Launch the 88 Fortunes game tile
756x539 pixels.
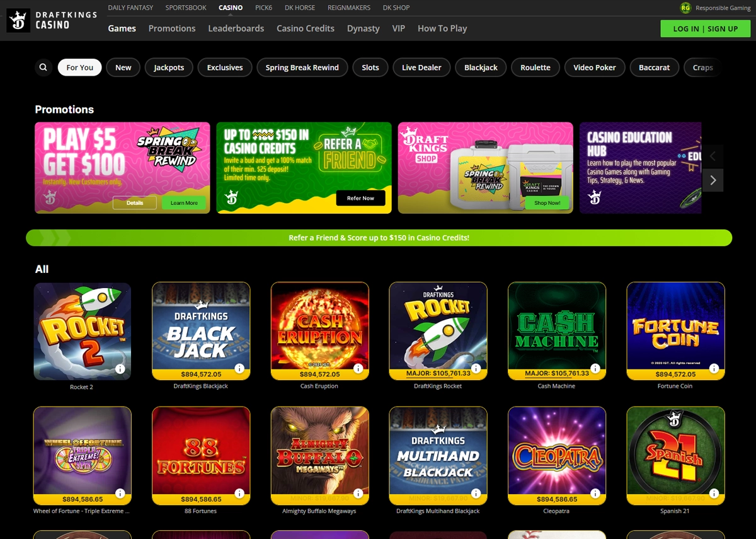click(201, 456)
